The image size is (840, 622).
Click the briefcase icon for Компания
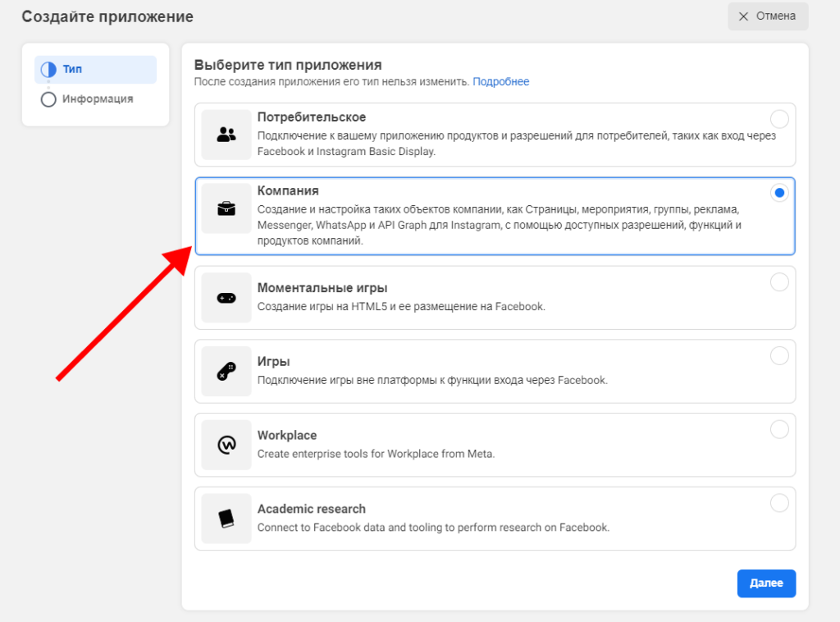pyautogui.click(x=226, y=209)
